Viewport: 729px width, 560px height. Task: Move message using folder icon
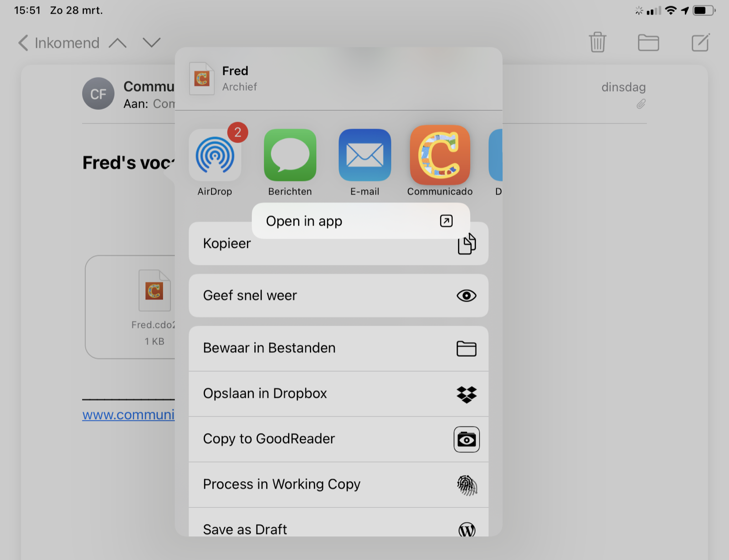(x=648, y=42)
